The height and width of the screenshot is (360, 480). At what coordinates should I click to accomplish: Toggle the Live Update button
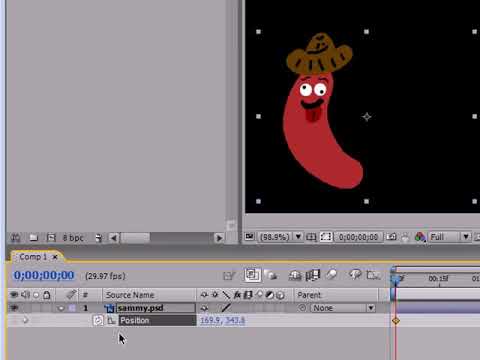click(252, 275)
